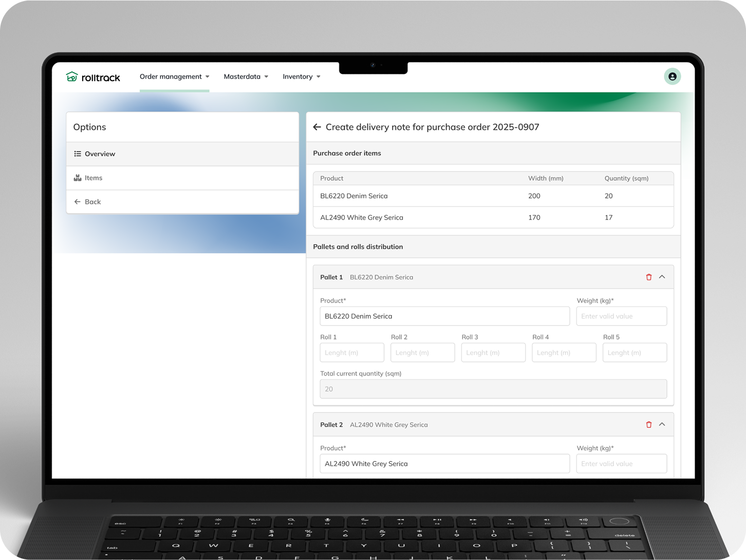Delete Pallet 2 using the trash icon
746x560 pixels.
(648, 424)
